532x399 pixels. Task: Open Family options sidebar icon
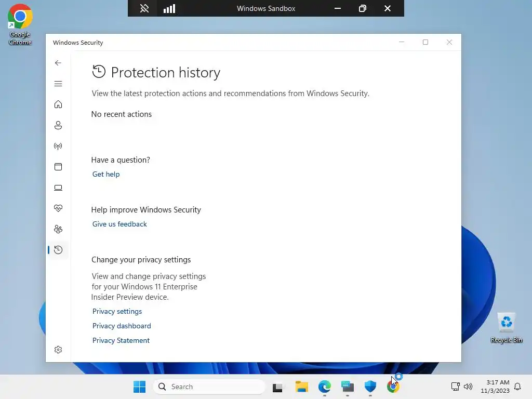click(58, 229)
